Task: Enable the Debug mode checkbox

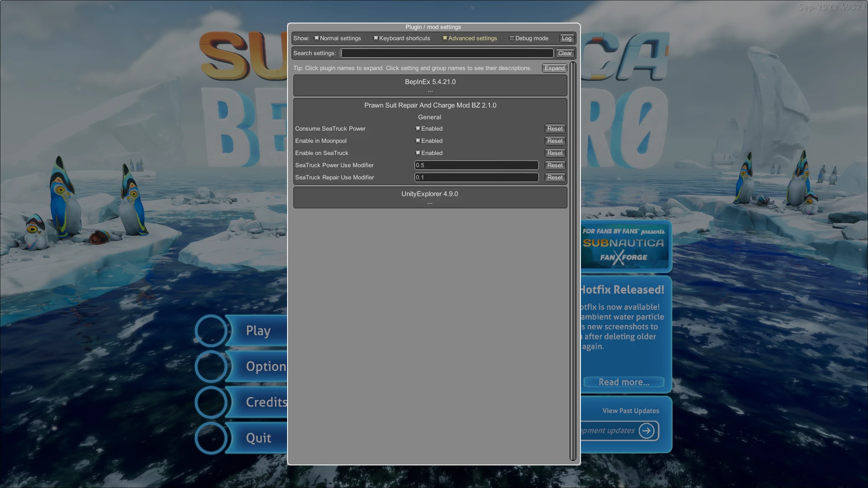Action: (x=512, y=38)
